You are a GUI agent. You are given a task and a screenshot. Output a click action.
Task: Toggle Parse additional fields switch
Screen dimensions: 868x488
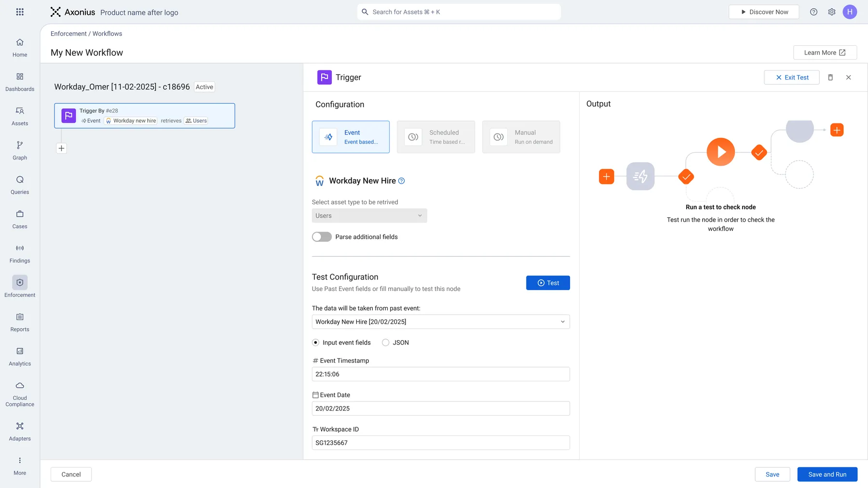tap(322, 237)
